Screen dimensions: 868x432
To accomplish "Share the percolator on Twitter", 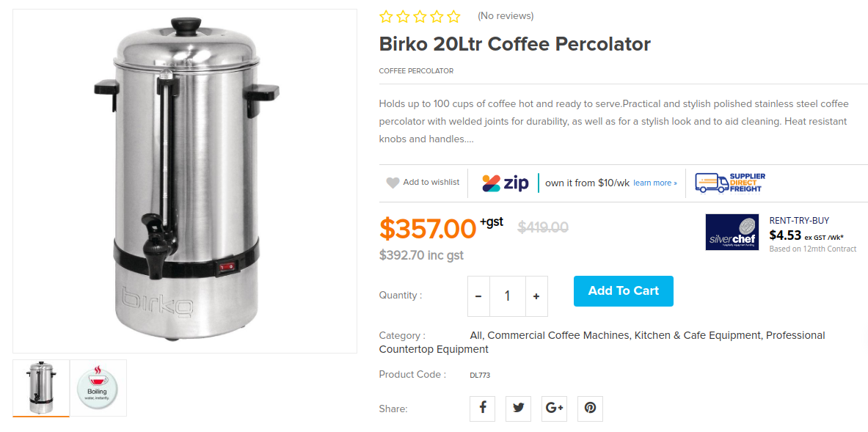I will (x=518, y=409).
